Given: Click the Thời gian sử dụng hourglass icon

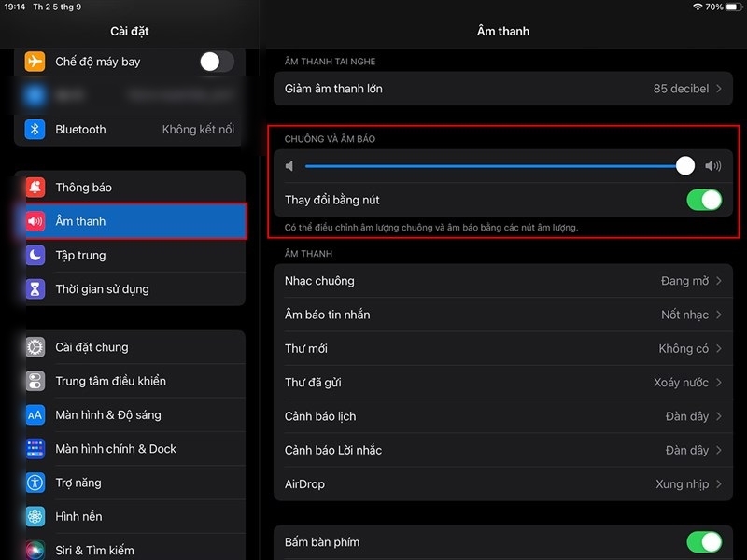Looking at the screenshot, I should (x=35, y=288).
